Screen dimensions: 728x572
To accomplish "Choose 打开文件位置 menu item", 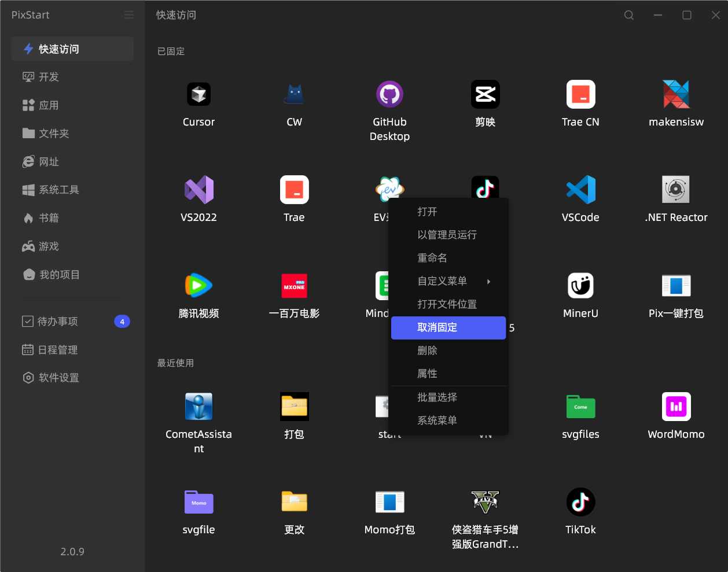I will [448, 304].
